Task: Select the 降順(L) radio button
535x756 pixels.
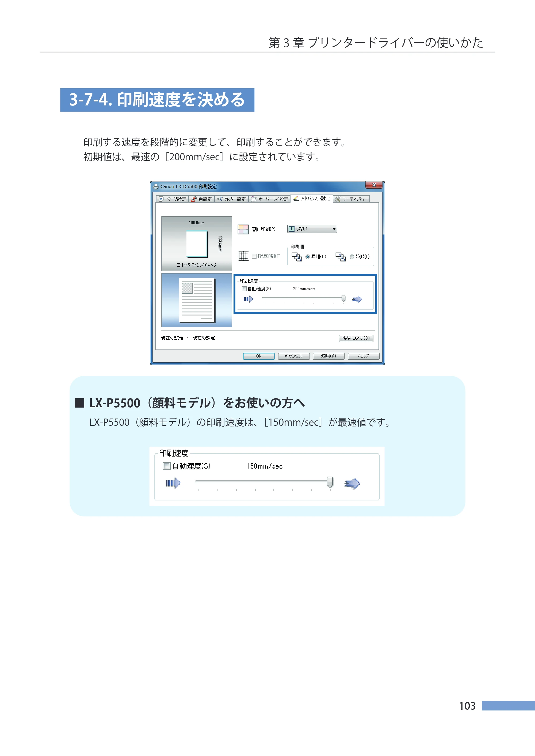Action: 352,257
